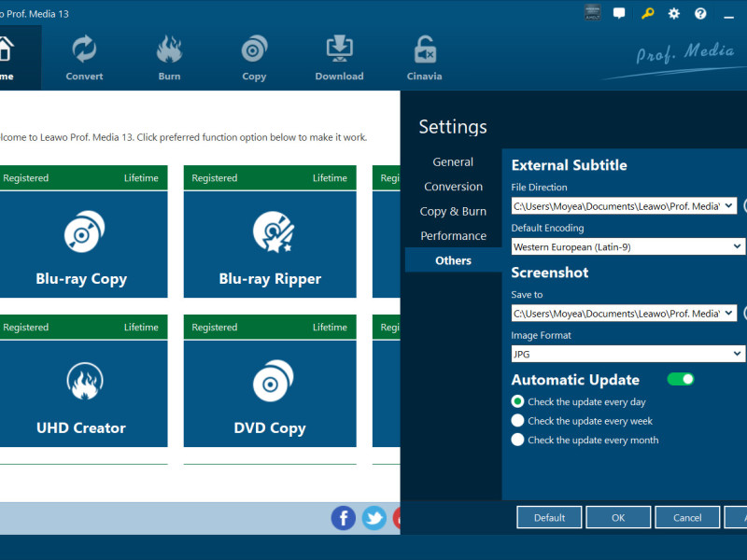
Task: Click the Screenshot section heading
Action: click(x=550, y=273)
